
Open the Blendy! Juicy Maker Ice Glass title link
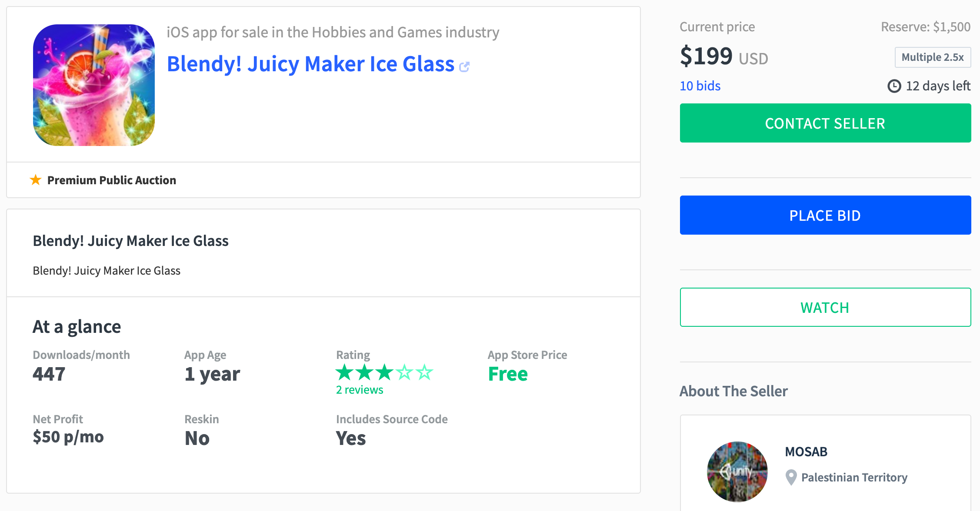point(310,64)
